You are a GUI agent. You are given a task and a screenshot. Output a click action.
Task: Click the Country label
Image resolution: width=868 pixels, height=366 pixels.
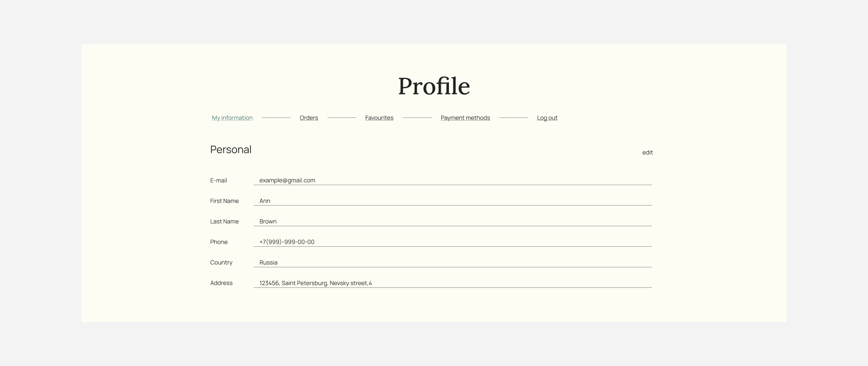pos(221,263)
